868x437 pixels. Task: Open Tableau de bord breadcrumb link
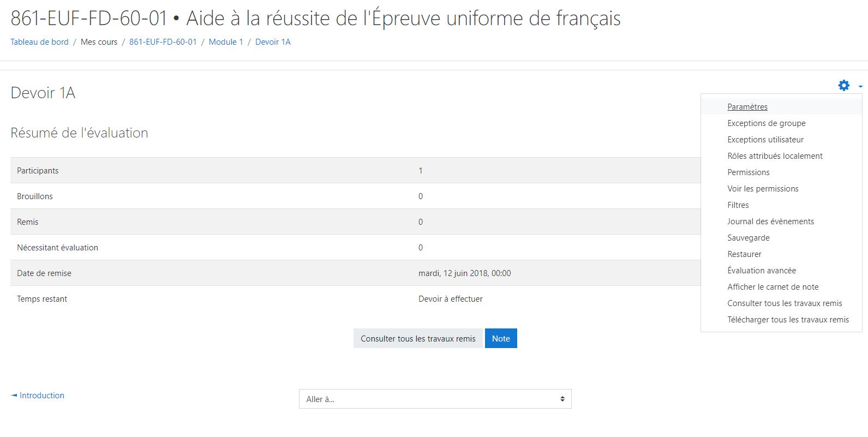(x=39, y=42)
